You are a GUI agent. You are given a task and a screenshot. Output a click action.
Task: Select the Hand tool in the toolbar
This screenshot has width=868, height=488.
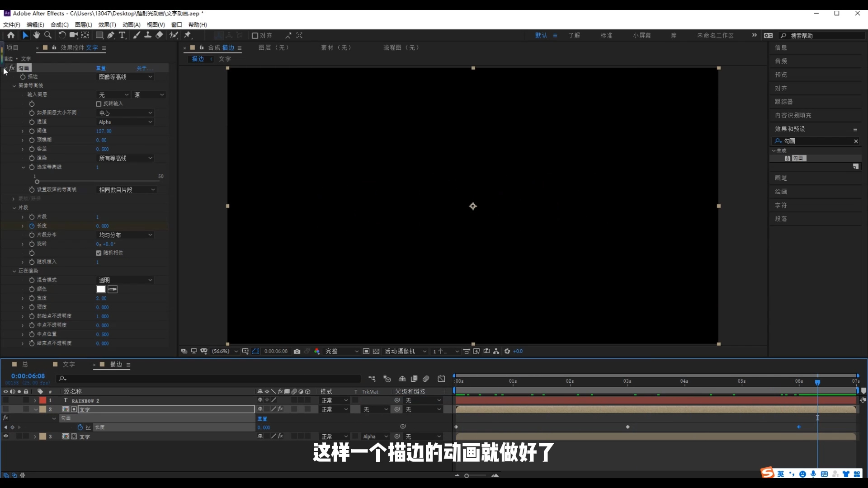click(36, 35)
